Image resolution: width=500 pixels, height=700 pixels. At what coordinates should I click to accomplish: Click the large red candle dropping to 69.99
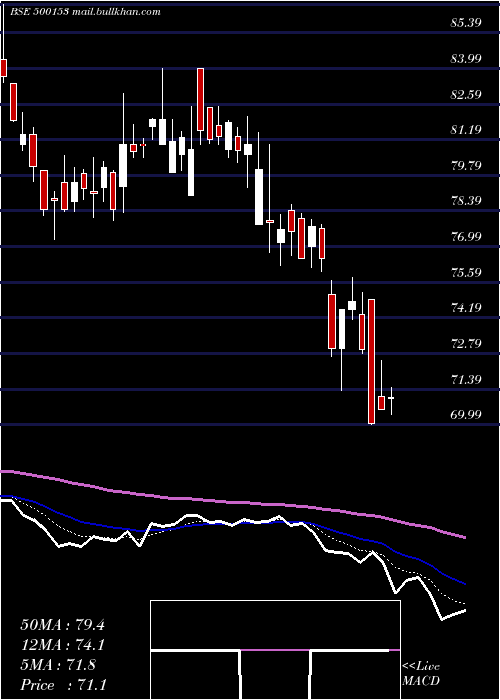click(371, 361)
